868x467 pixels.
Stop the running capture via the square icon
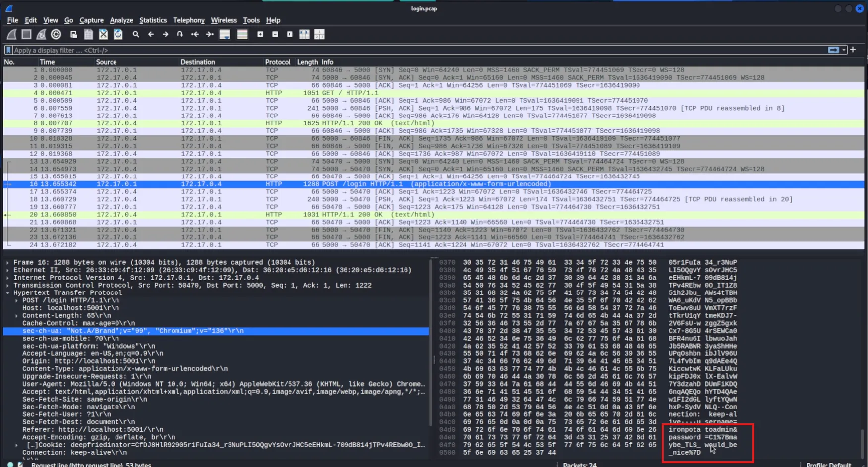26,34
